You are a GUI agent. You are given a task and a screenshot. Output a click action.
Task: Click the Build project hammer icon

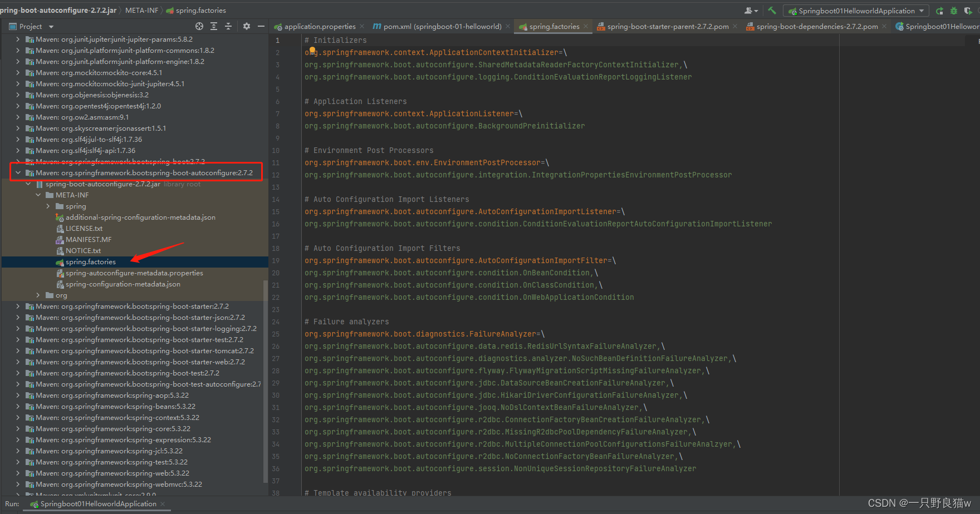click(x=772, y=11)
